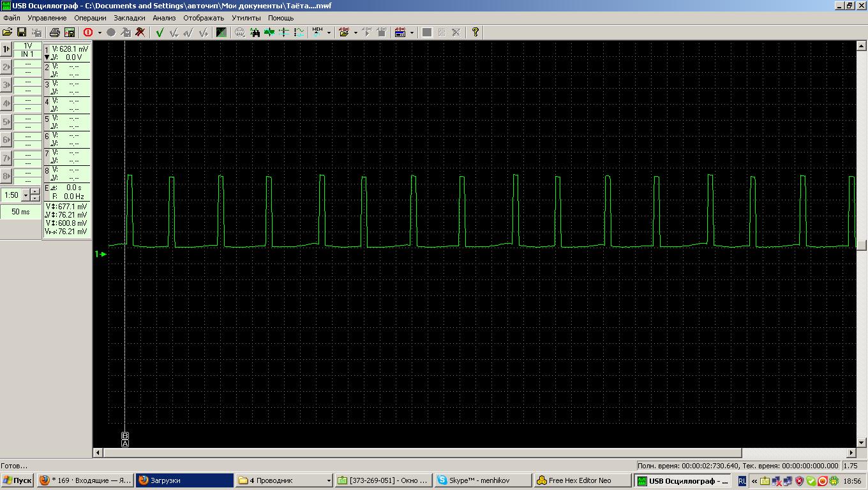Expand the 1:50 time scale dropdown
Image resolution: width=868 pixels, height=490 pixels.
[26, 195]
